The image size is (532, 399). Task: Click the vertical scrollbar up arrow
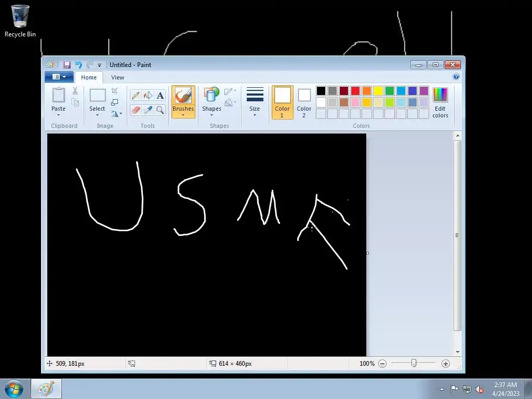pos(458,136)
